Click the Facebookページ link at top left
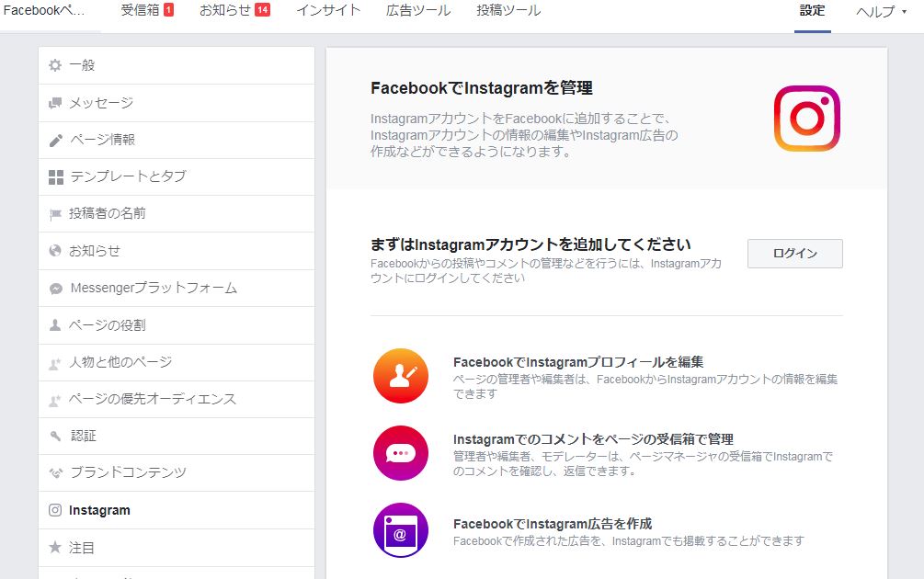 [x=43, y=10]
